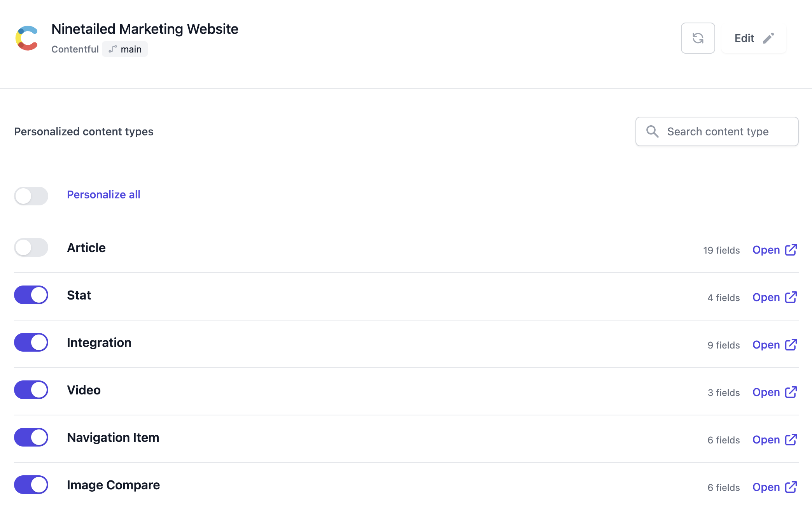Click the Ninetailed Marketing Website title
Image resolution: width=812 pixels, height=508 pixels.
click(x=145, y=29)
